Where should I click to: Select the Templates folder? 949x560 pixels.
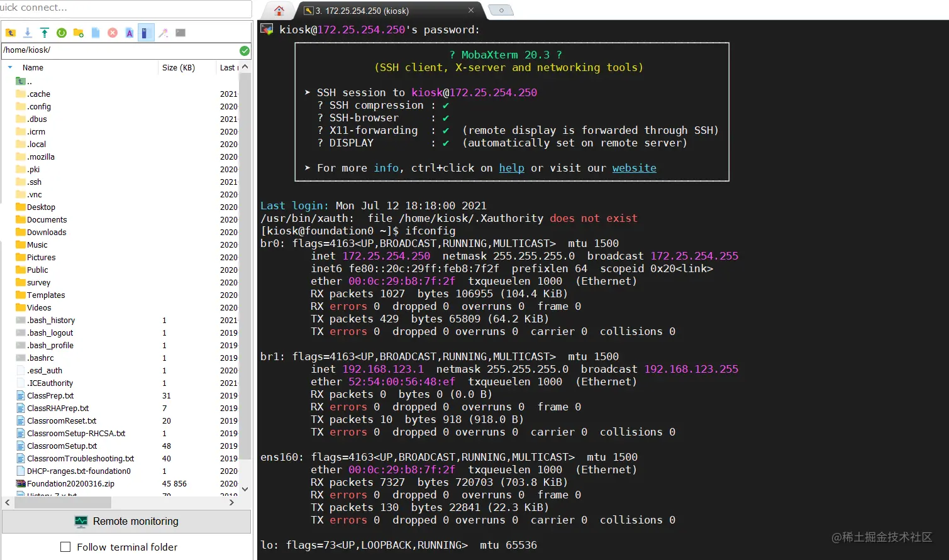tap(40, 295)
